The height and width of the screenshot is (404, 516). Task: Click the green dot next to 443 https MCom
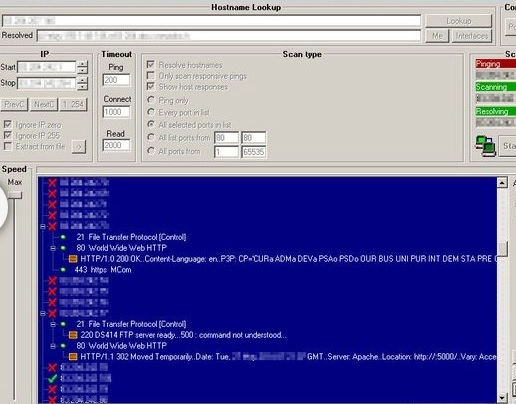coord(63,270)
